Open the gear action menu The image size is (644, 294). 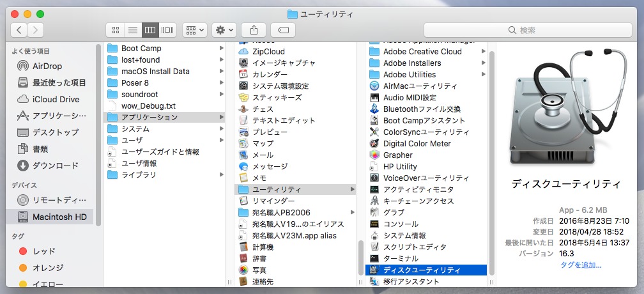pos(224,30)
